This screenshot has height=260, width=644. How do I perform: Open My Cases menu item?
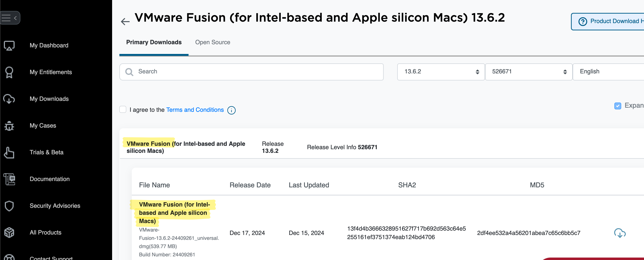point(43,126)
